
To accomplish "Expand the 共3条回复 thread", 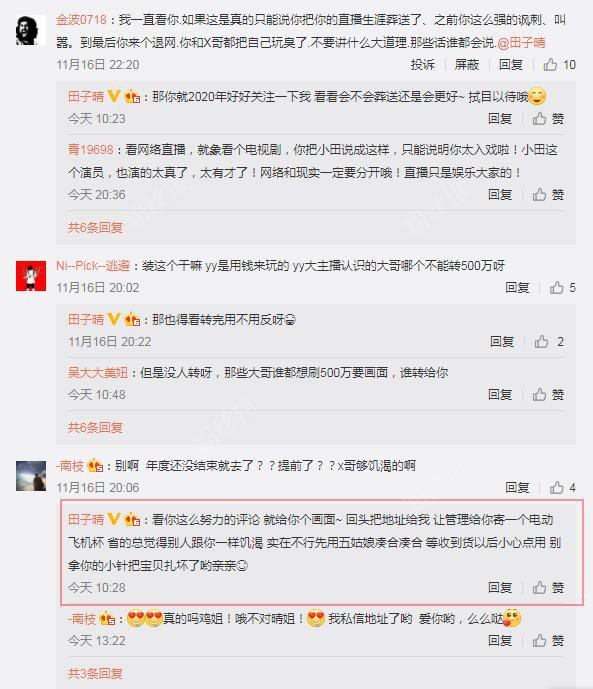I will (x=95, y=674).
